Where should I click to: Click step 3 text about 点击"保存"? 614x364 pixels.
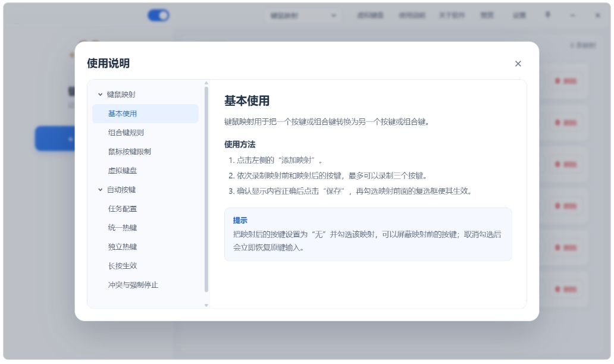tap(355, 191)
